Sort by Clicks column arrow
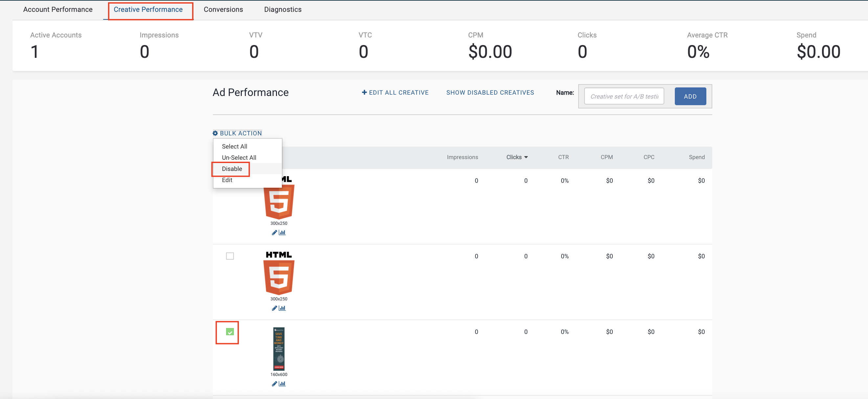 pos(526,157)
